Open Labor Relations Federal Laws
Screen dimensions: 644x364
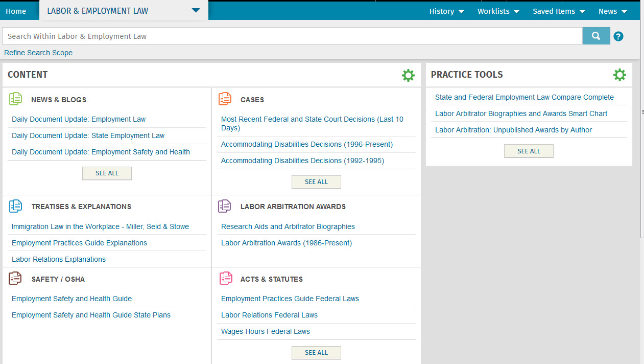(269, 315)
